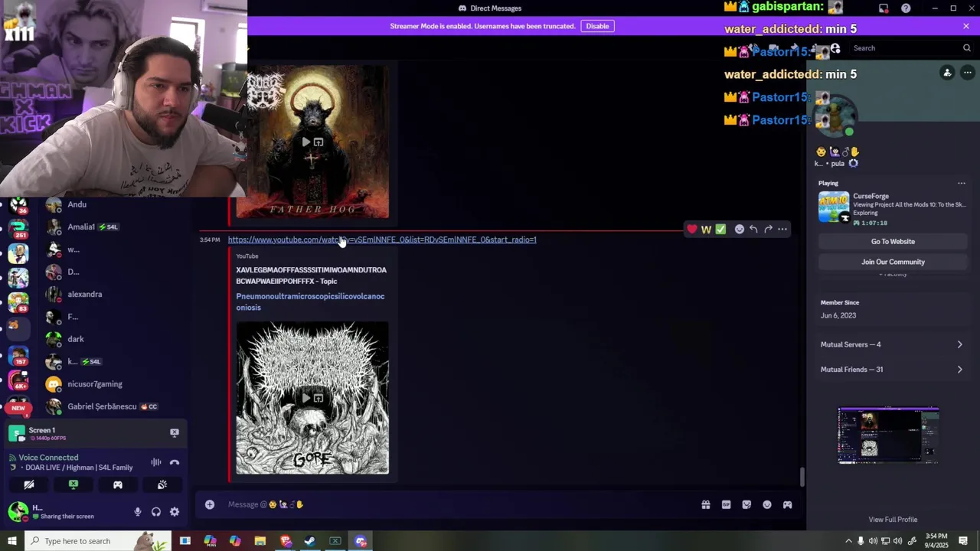Open User Settings gear
This screenshot has width=980, height=551.
pos(175,512)
